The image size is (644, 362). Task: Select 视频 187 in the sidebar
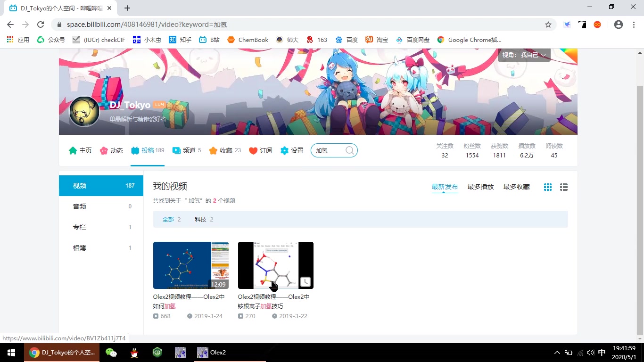101,186
